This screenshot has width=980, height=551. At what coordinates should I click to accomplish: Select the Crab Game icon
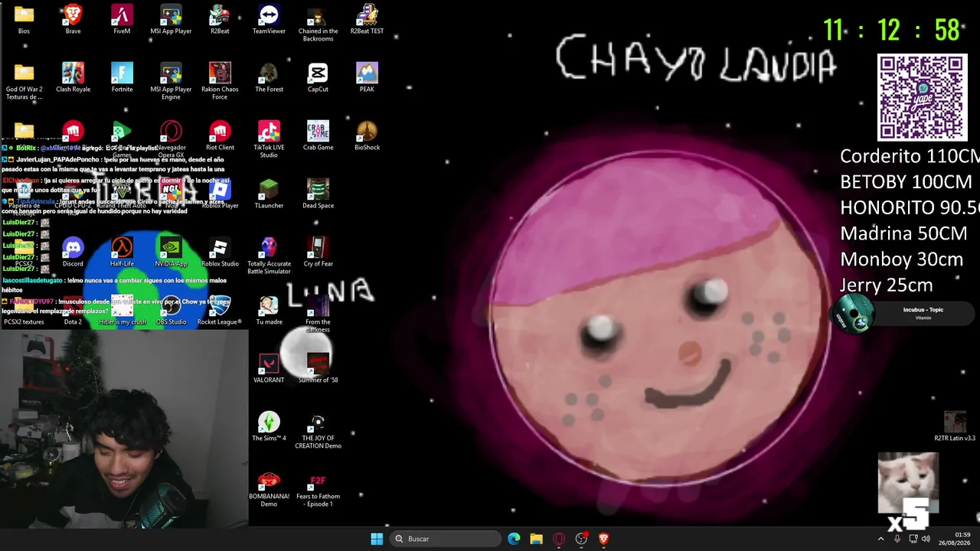tap(318, 135)
